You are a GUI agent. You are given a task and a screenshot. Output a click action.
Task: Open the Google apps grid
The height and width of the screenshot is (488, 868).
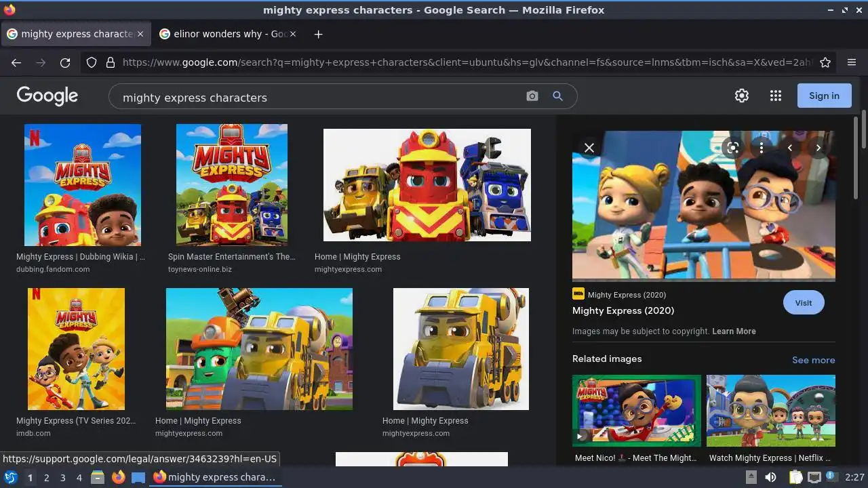(776, 96)
